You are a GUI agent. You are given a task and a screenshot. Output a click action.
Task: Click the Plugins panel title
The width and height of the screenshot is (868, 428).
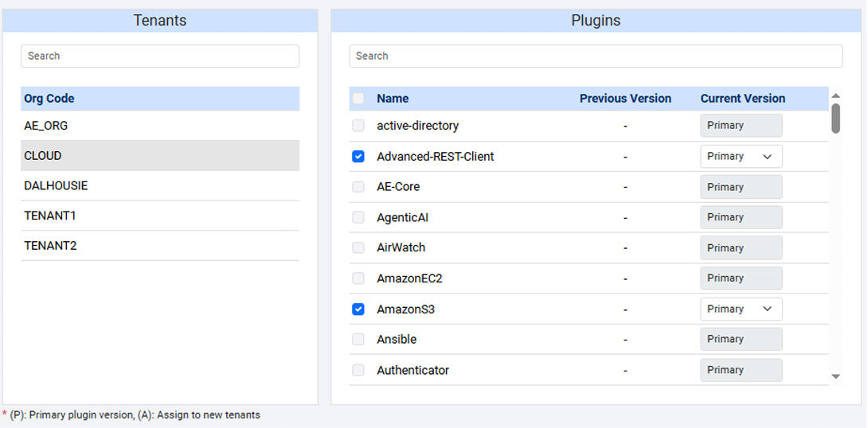click(x=596, y=21)
